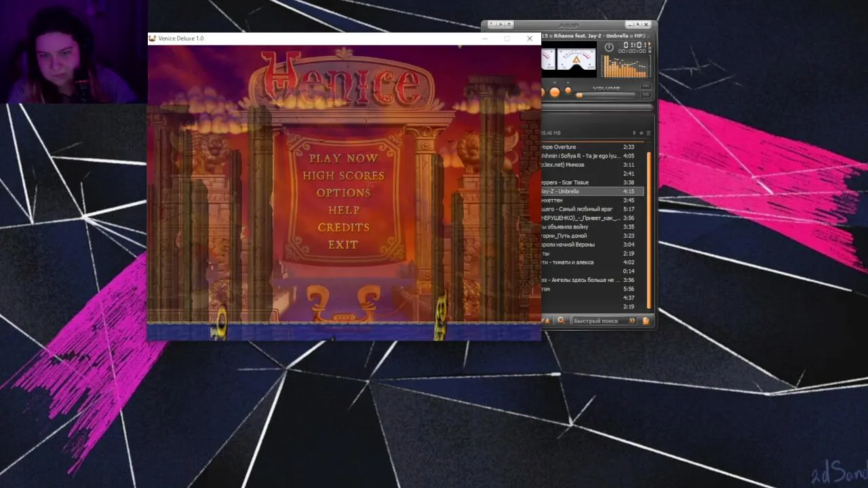Click the webcam overlay in the corner
868x488 pixels.
[x=73, y=52]
